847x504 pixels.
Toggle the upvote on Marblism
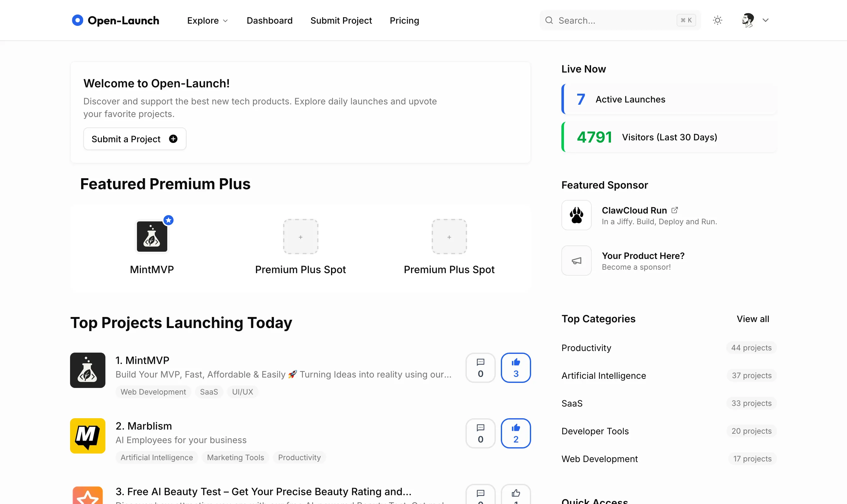pyautogui.click(x=515, y=433)
